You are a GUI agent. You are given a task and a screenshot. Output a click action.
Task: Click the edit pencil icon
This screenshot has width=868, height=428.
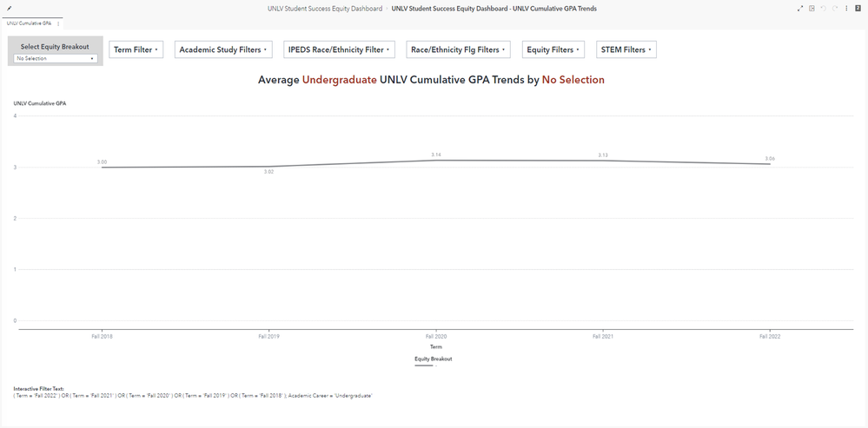10,9
